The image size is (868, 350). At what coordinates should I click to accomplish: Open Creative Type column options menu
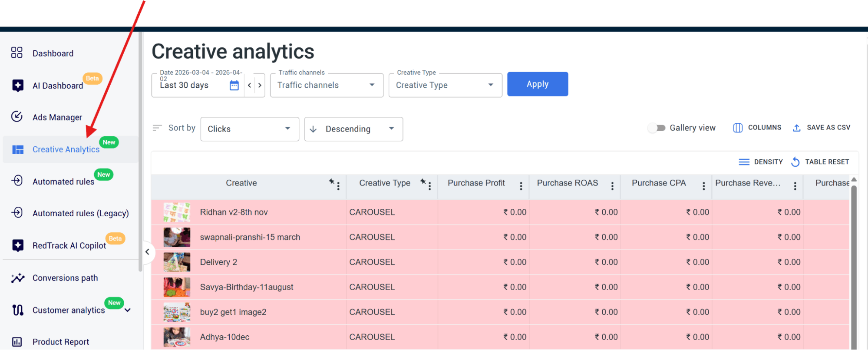tap(430, 186)
